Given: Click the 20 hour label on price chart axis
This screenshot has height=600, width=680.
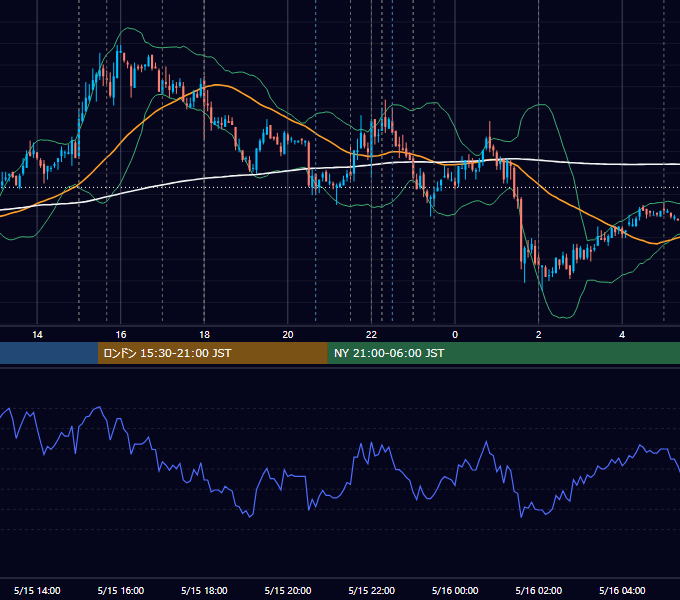Looking at the screenshot, I should [288, 335].
